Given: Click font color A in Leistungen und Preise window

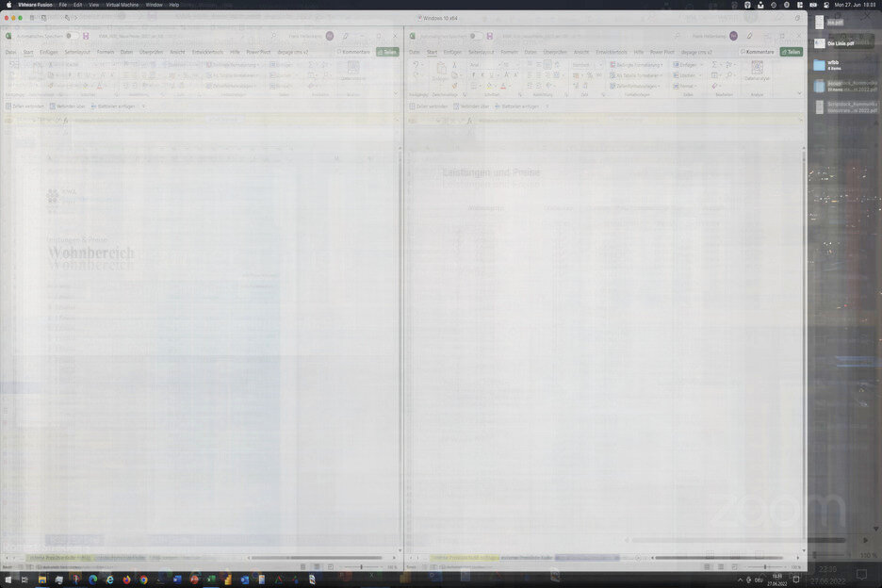Looking at the screenshot, I should pyautogui.click(x=503, y=86).
